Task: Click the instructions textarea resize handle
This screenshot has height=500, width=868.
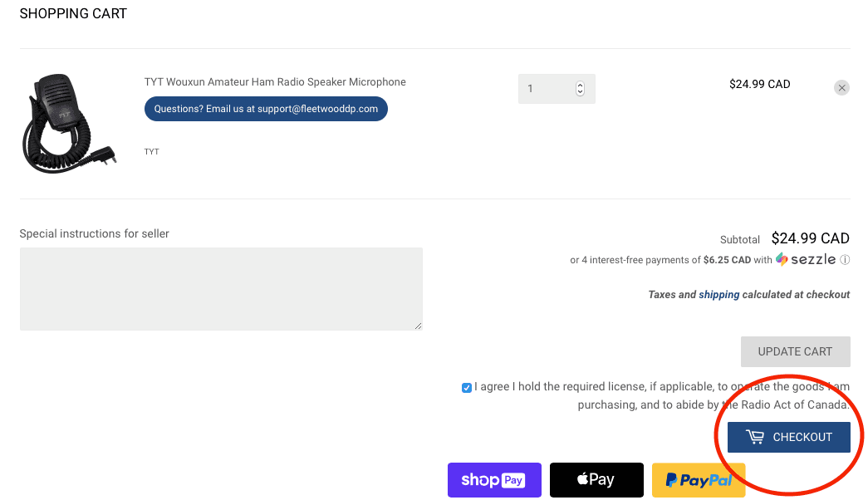Action: (419, 326)
